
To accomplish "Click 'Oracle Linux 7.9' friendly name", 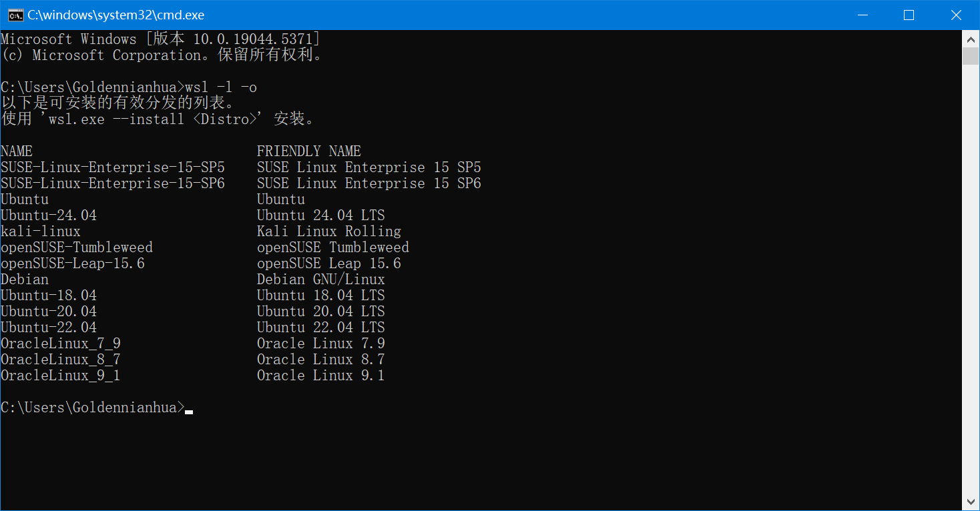I will [x=321, y=344].
